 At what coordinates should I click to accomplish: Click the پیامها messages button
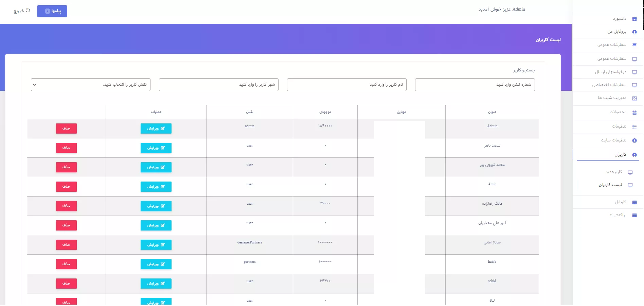[52, 11]
